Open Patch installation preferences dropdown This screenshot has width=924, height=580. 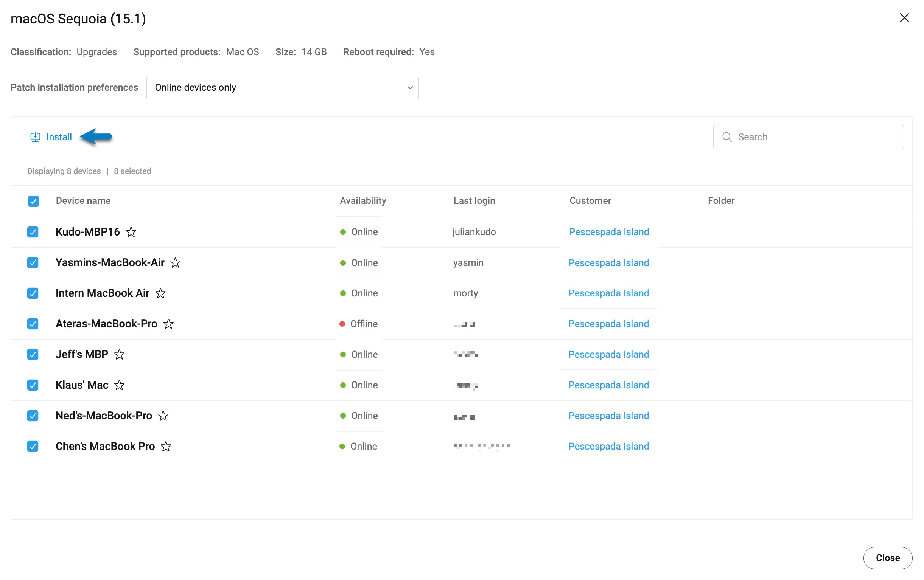coord(282,88)
